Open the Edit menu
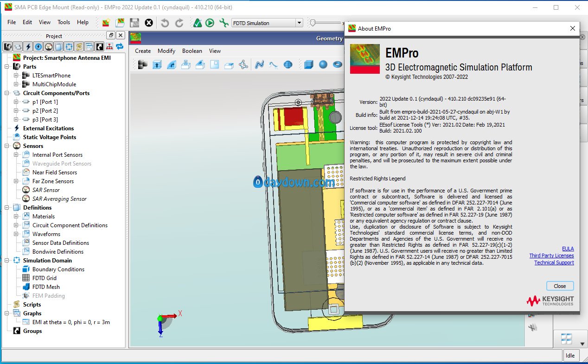This screenshot has height=364, width=588. coord(27,22)
